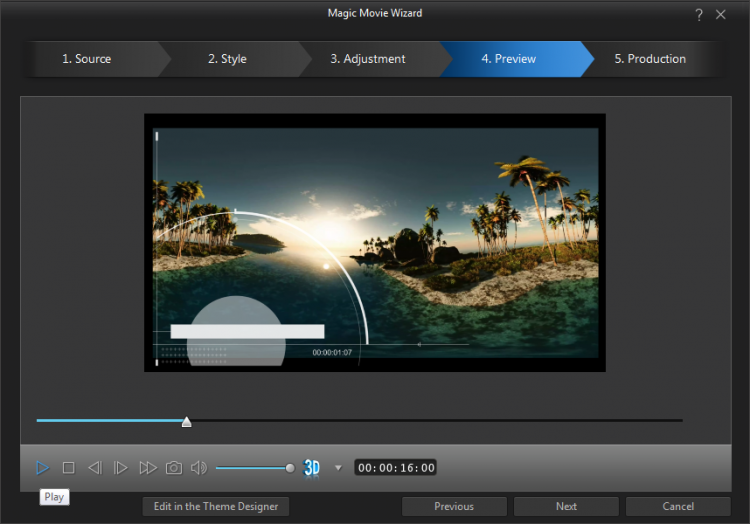Image resolution: width=750 pixels, height=524 pixels.
Task: Mute the volume speaker icon
Action: tap(199, 467)
